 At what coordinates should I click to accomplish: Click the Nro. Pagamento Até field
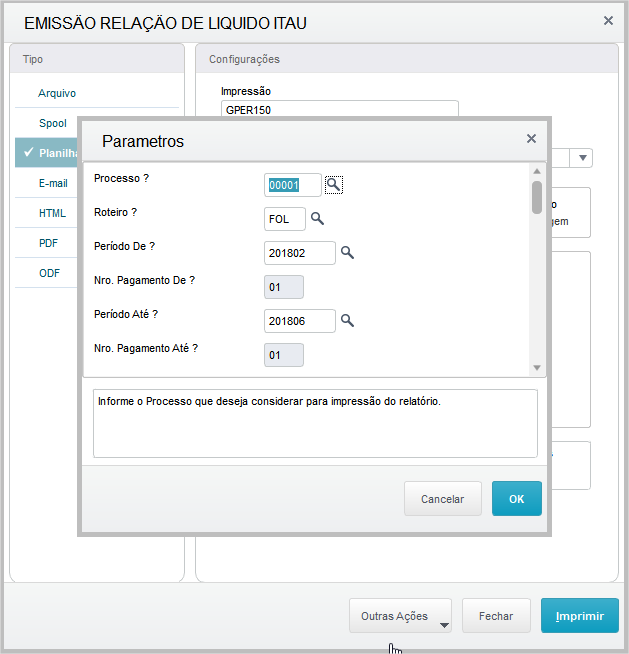pos(284,355)
